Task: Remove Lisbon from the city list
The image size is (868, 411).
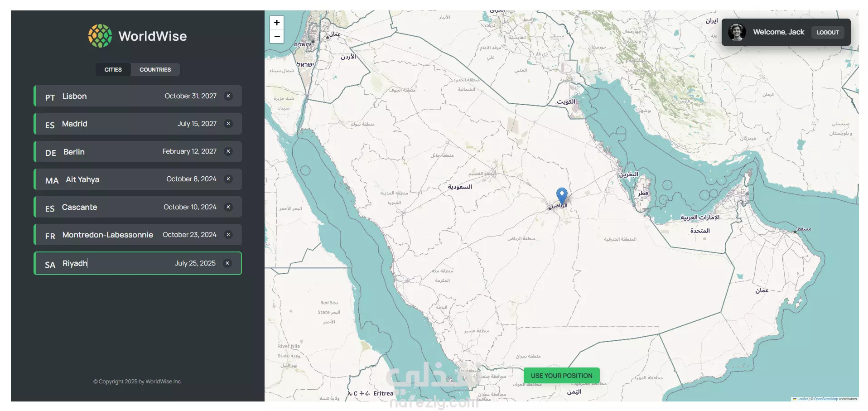Action: 228,96
